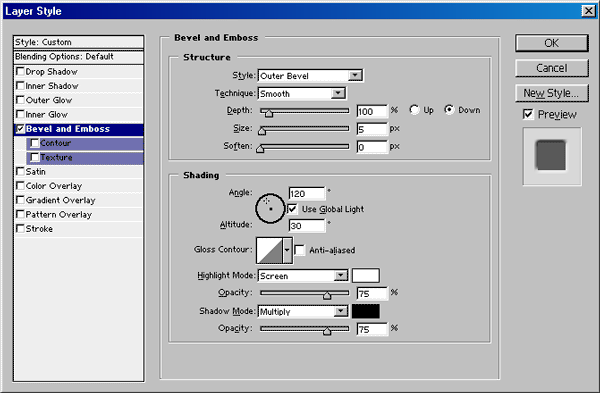Enable the Drop Shadow checkbox
Image resolution: width=600 pixels, height=393 pixels.
pyautogui.click(x=20, y=72)
